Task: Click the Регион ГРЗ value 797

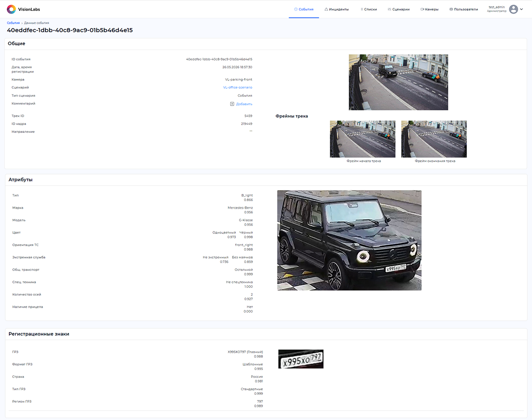Action: coord(260,401)
